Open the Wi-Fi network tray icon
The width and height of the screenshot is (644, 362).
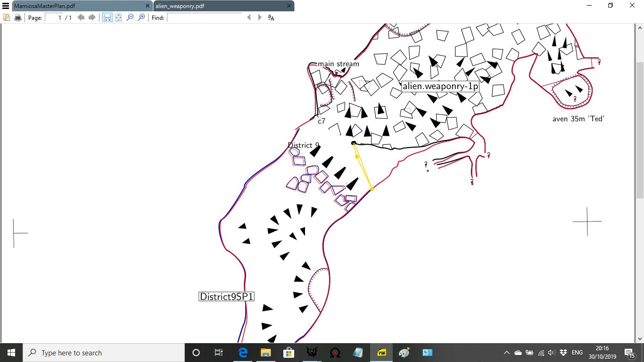coord(541,353)
